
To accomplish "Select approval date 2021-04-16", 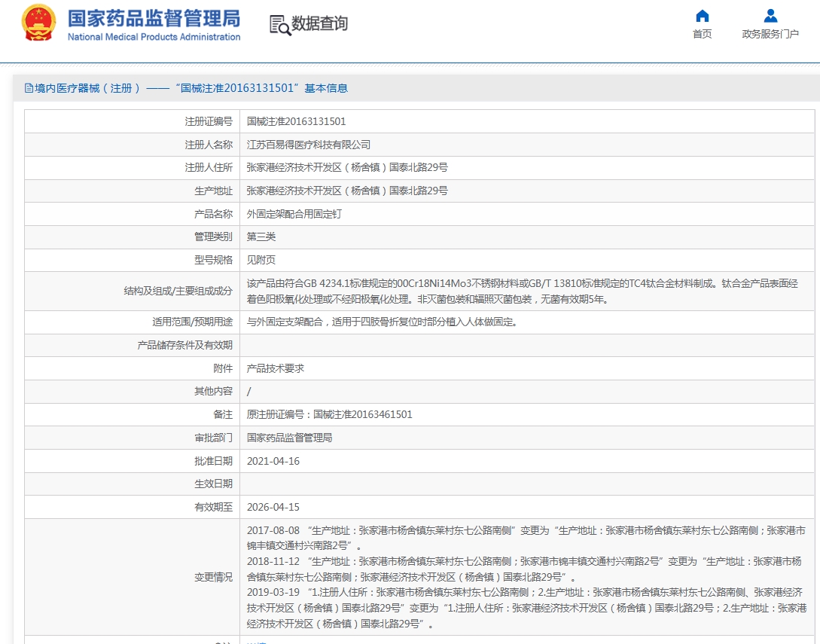I will [273, 461].
